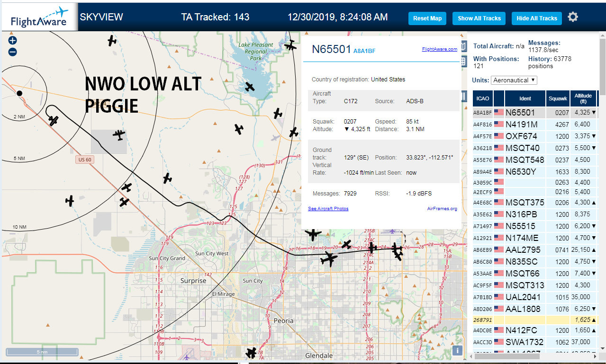
Task: Click the US flag in the N4191M row
Action: (498, 124)
